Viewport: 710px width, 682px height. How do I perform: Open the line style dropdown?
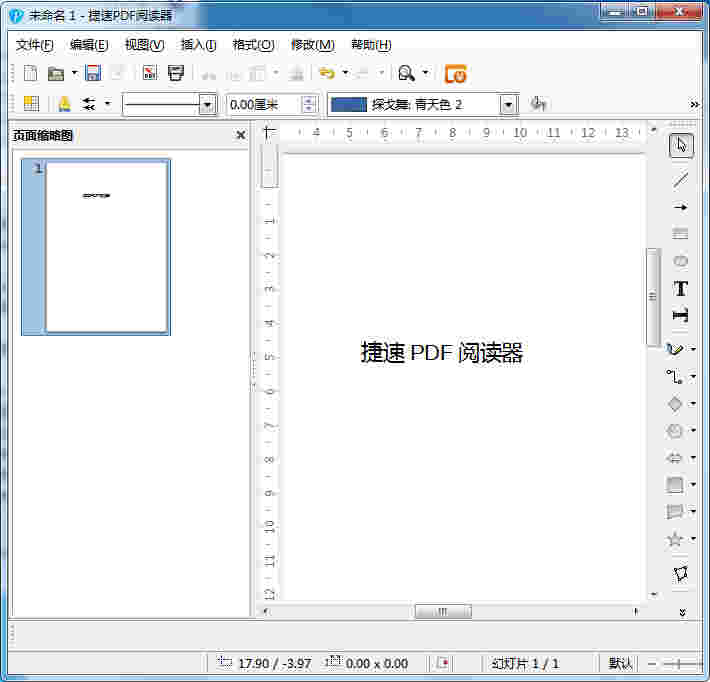[208, 104]
